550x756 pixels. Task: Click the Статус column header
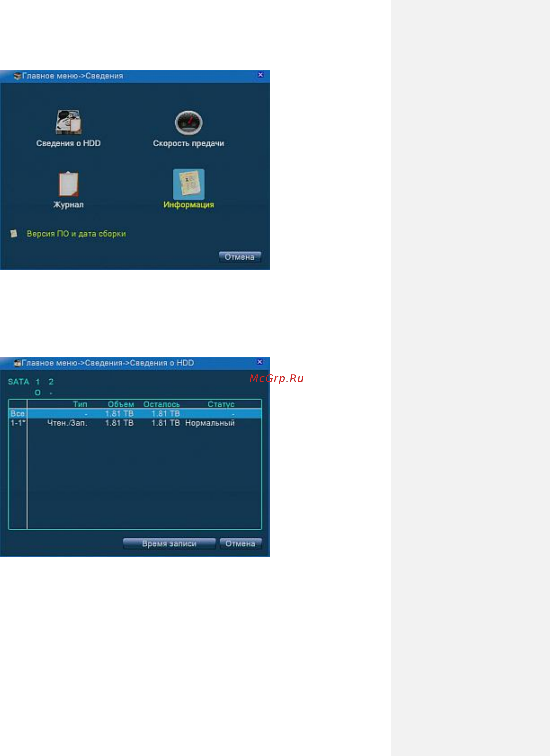click(x=221, y=404)
